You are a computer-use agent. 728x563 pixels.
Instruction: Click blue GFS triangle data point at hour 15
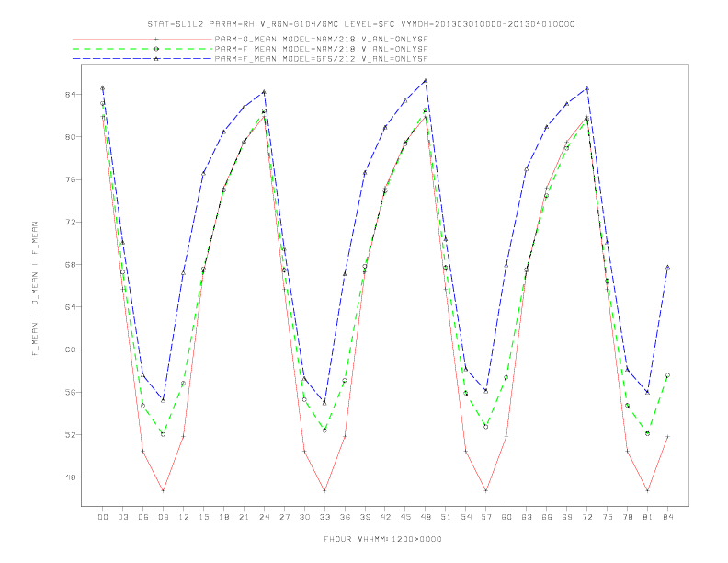pos(203,173)
